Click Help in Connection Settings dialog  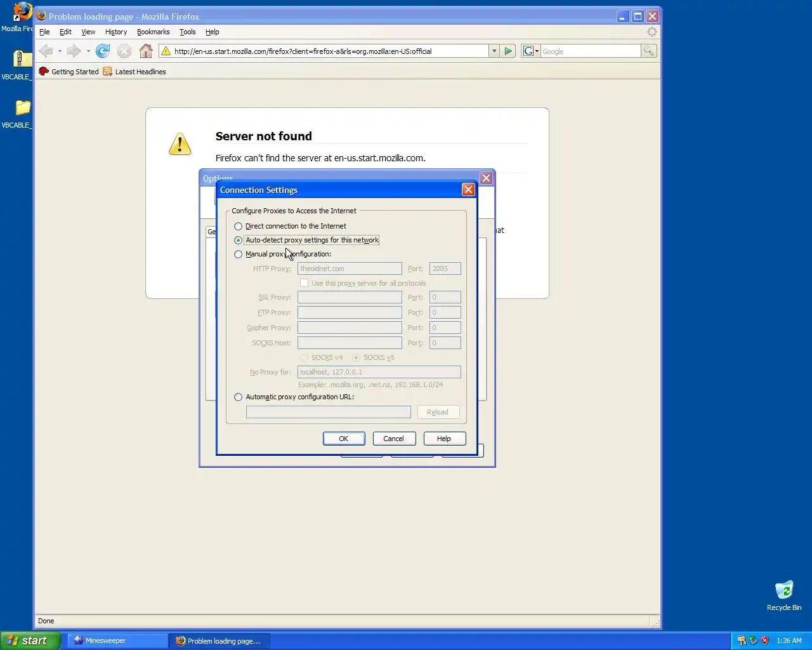[x=444, y=439]
